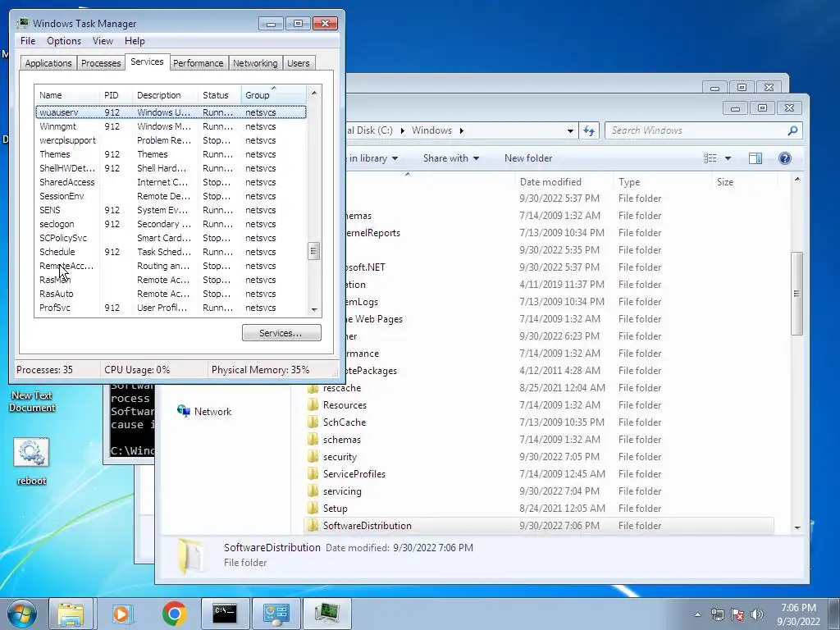The image size is (840, 630).
Task: Click the Services... button
Action: point(281,333)
